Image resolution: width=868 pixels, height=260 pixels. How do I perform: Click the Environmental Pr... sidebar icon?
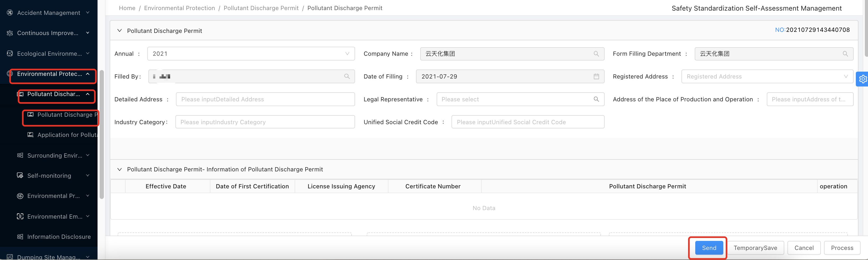point(20,196)
